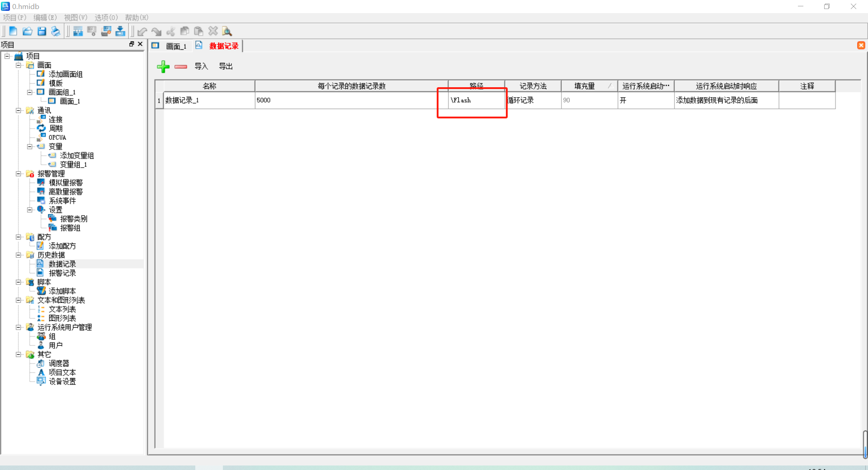Open 报警类别 tree item
Viewport: 868px width, 470px height.
tap(74, 219)
